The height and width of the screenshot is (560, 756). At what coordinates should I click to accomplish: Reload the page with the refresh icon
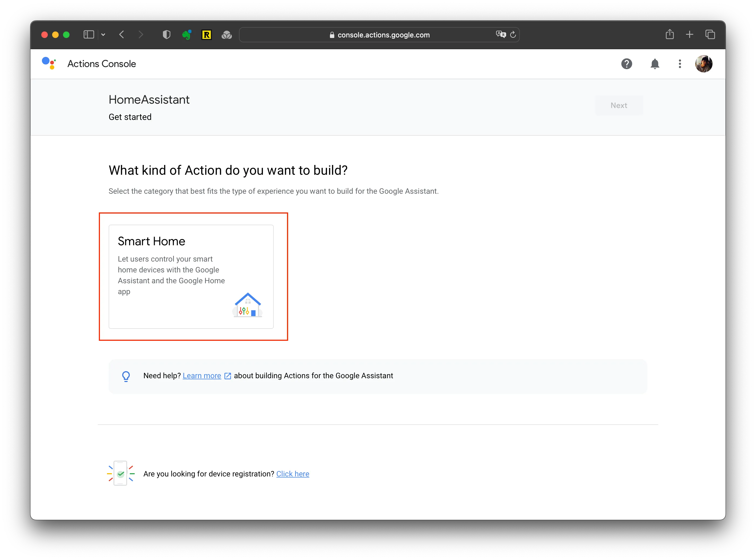(513, 34)
